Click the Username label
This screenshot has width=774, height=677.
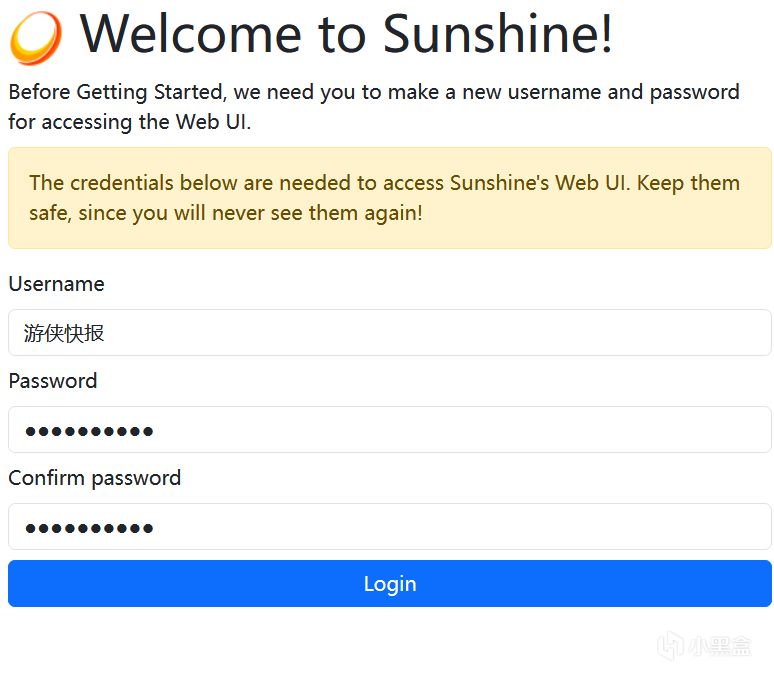[56, 284]
